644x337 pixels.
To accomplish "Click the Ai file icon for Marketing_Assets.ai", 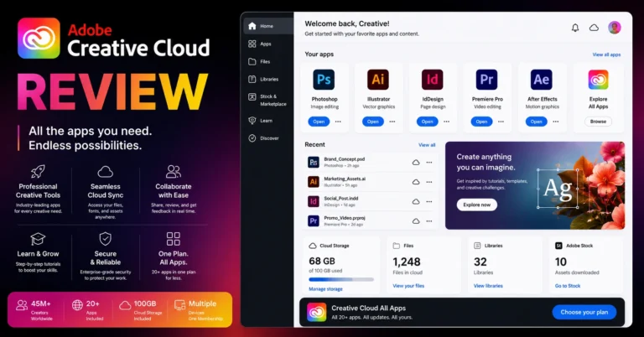I will (x=314, y=182).
